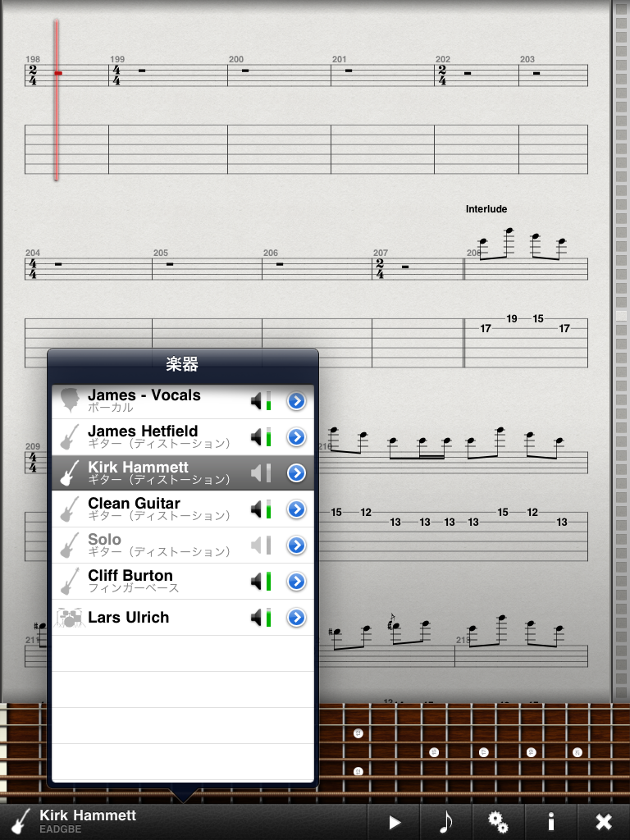The height and width of the screenshot is (840, 630).
Task: Select the Clean Guitar track row
Action: click(183, 509)
